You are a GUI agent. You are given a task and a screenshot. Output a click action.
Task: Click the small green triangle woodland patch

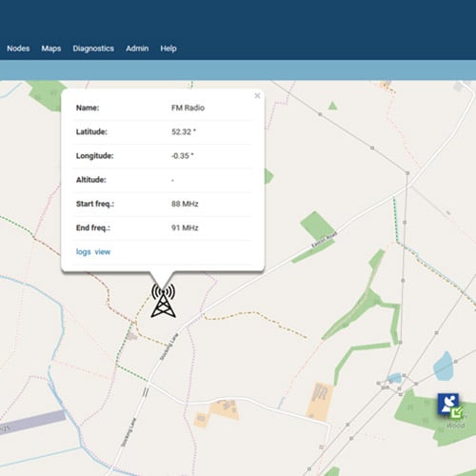[x=332, y=106]
